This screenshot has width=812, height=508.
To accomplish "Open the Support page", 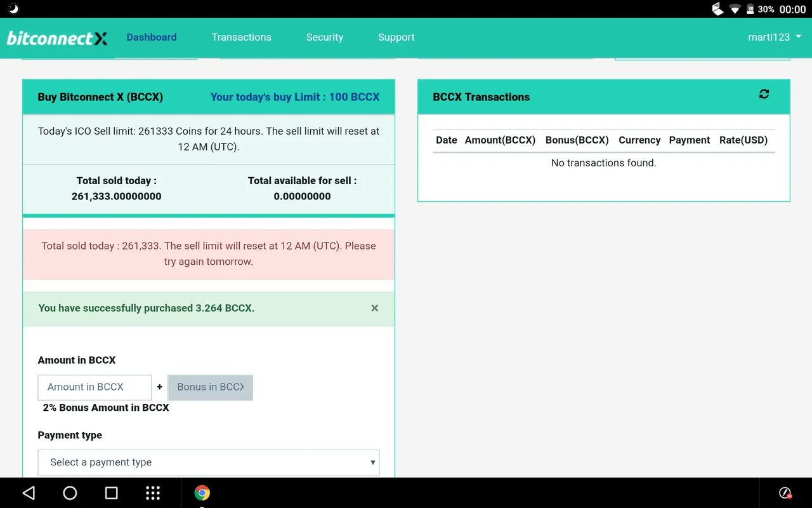I will pyautogui.click(x=396, y=37).
